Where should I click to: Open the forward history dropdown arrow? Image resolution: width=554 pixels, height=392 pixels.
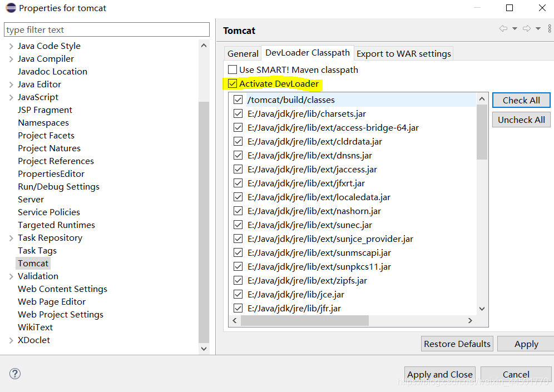coord(538,28)
